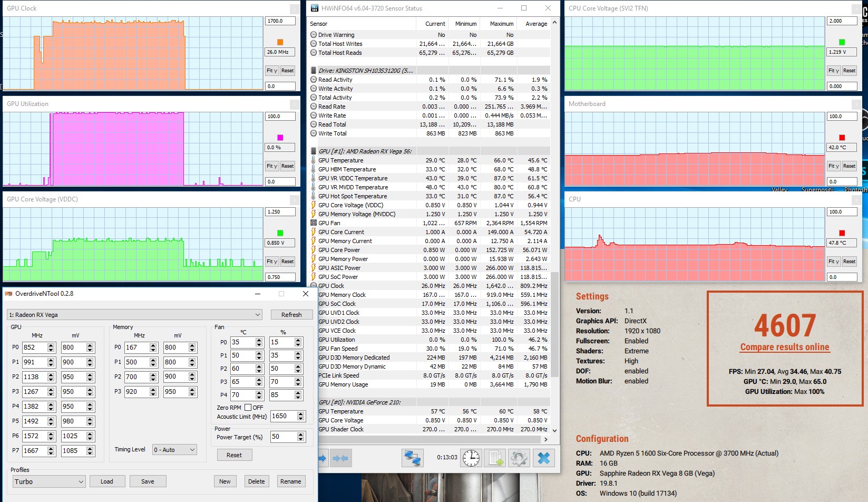868x502 pixels.
Task: Increase Power Target percent with up arrow
Action: point(300,435)
